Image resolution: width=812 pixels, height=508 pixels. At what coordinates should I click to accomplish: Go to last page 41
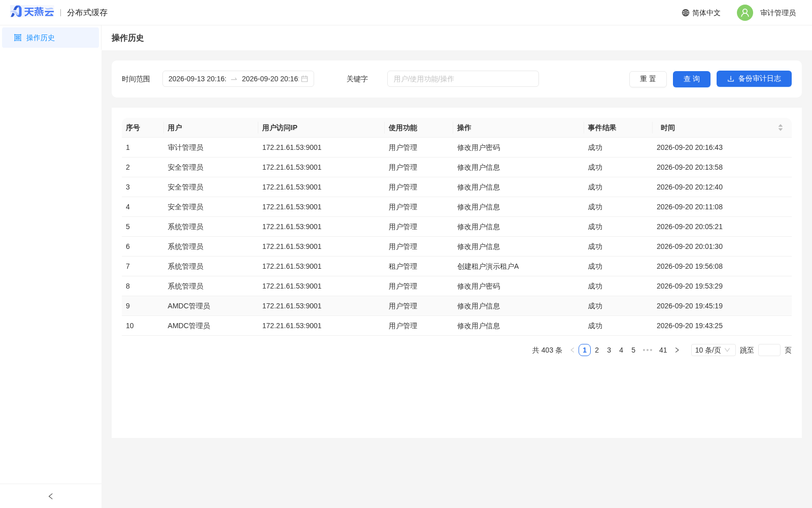tap(663, 350)
